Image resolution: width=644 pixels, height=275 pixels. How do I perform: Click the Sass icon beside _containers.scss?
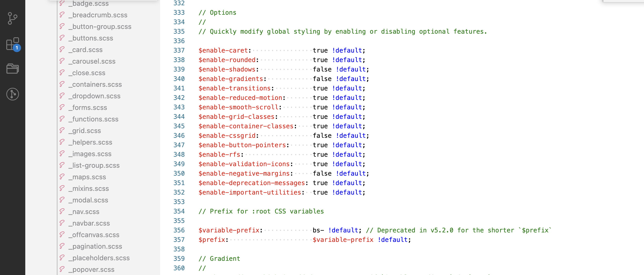click(62, 84)
